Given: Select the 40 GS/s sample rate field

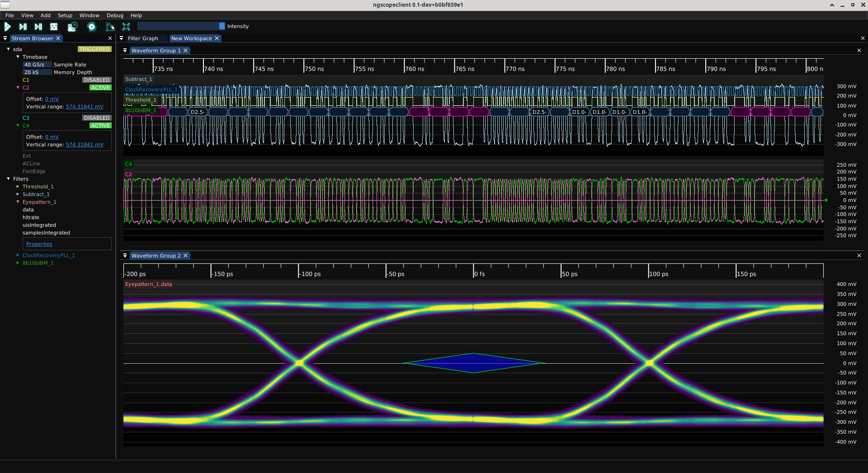Looking at the screenshot, I should point(37,65).
